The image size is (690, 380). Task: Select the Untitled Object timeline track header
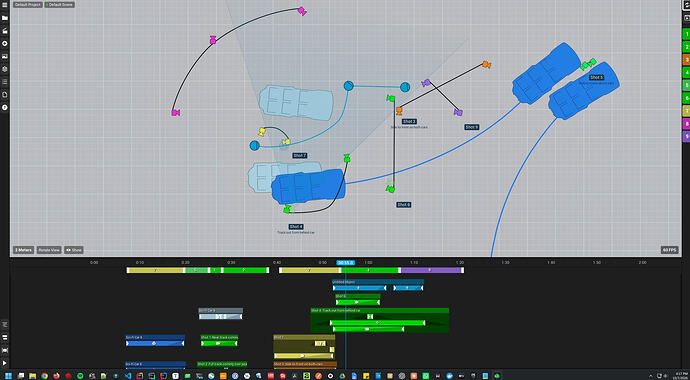(378, 282)
